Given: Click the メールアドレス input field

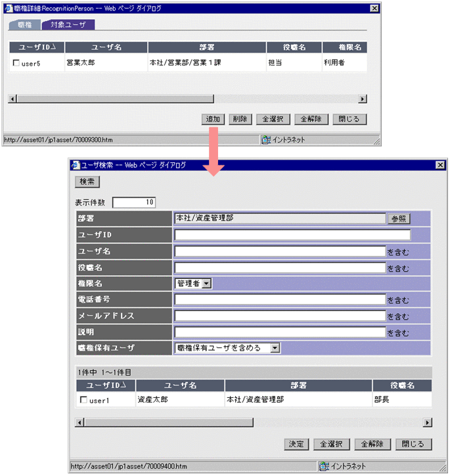Looking at the screenshot, I should pos(280,316).
